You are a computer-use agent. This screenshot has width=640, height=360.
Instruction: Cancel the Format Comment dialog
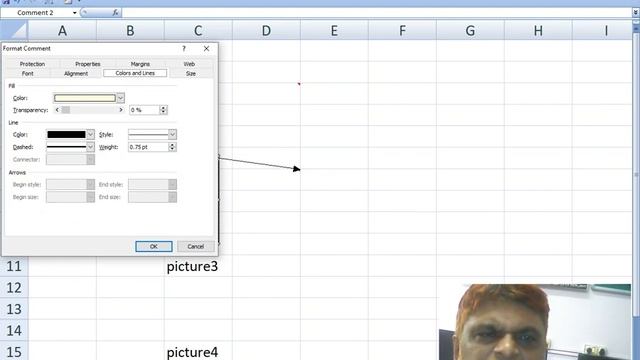(x=196, y=247)
